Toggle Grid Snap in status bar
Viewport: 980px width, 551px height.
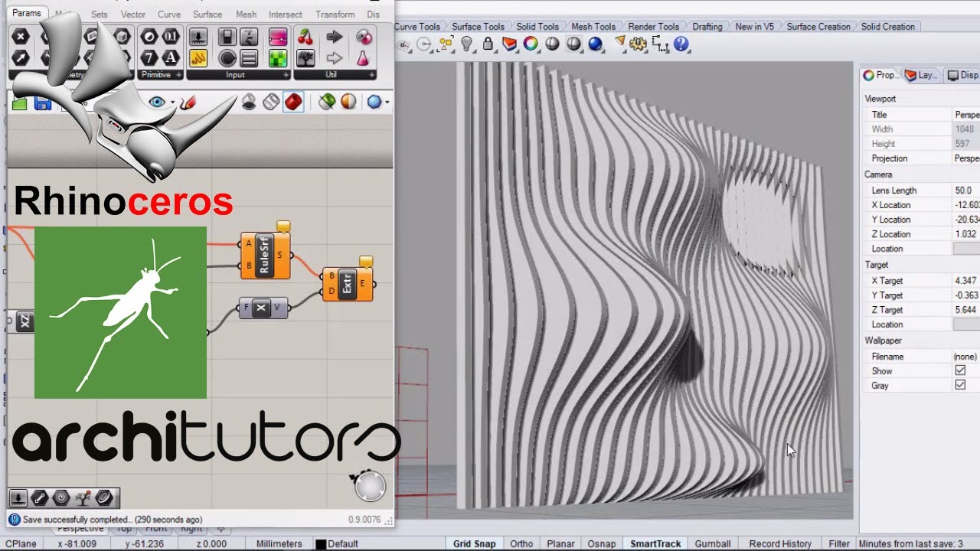(x=474, y=543)
